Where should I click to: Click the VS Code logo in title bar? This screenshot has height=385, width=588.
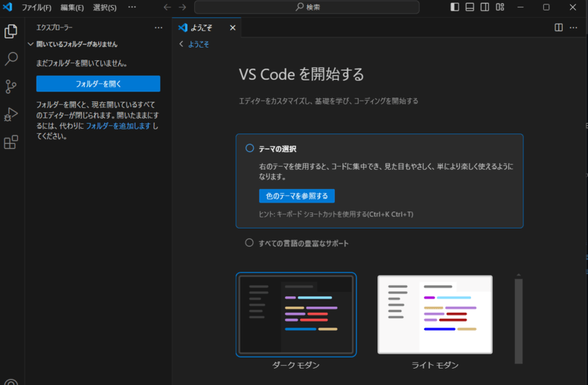[7, 7]
